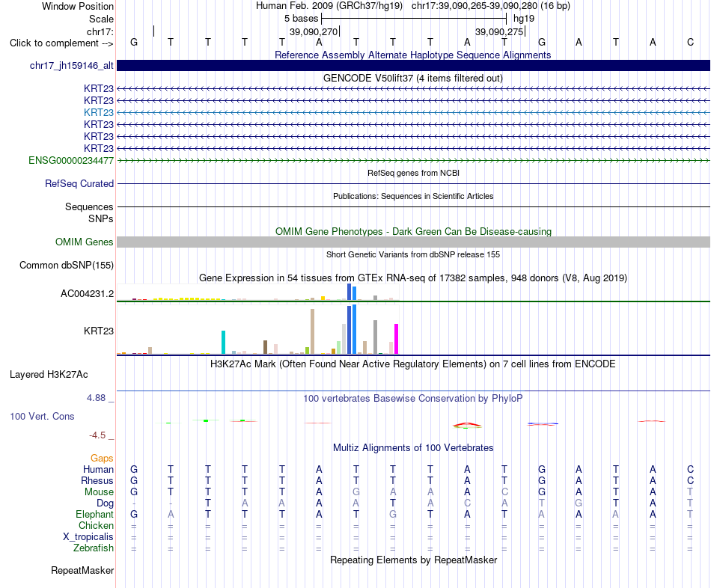The width and height of the screenshot is (711, 588).
Task: Click the 'Common dbSNP(155)' track label
Action: [x=67, y=266]
